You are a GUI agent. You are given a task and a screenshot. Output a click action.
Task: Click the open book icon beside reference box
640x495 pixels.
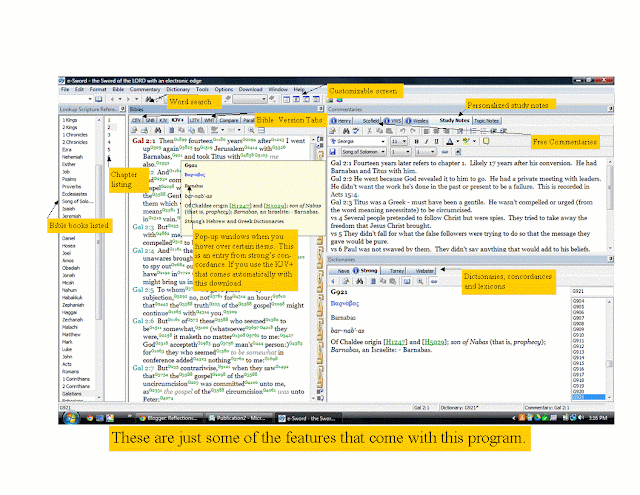click(98, 99)
